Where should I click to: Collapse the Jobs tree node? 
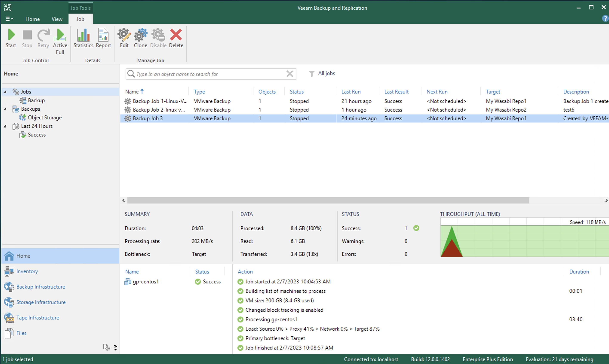(x=5, y=92)
